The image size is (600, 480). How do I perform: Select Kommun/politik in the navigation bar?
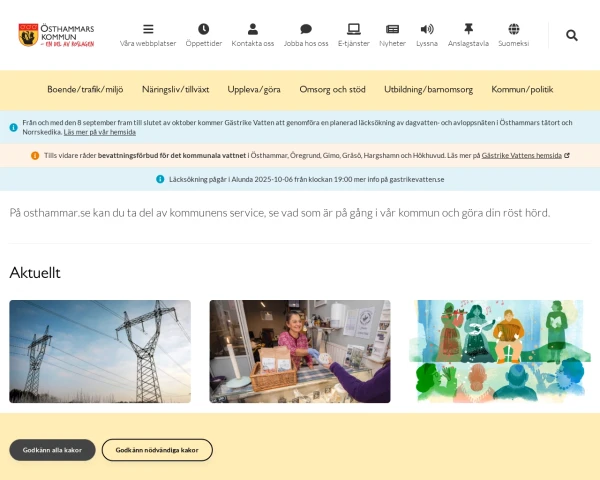[x=522, y=90]
